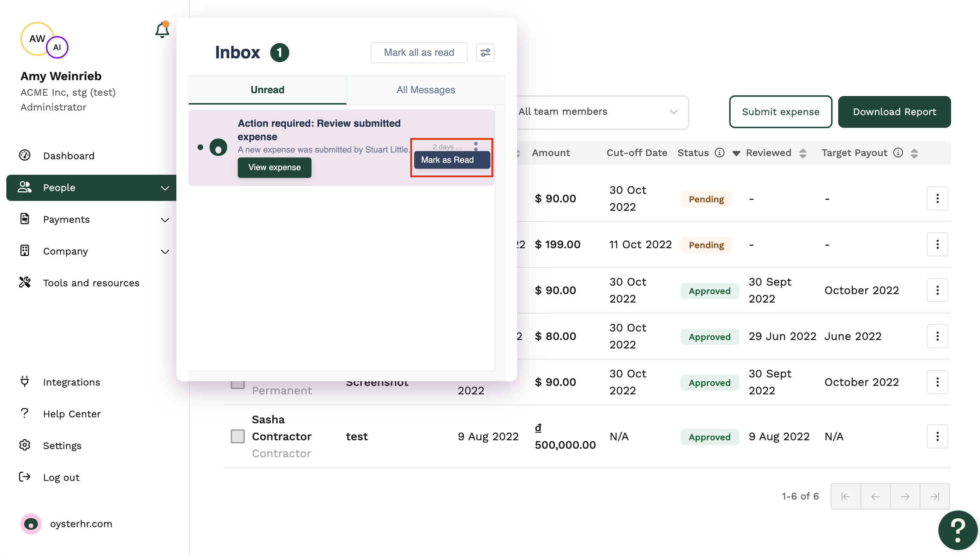Click the oysterhr.com oyster logo

pyautogui.click(x=31, y=524)
